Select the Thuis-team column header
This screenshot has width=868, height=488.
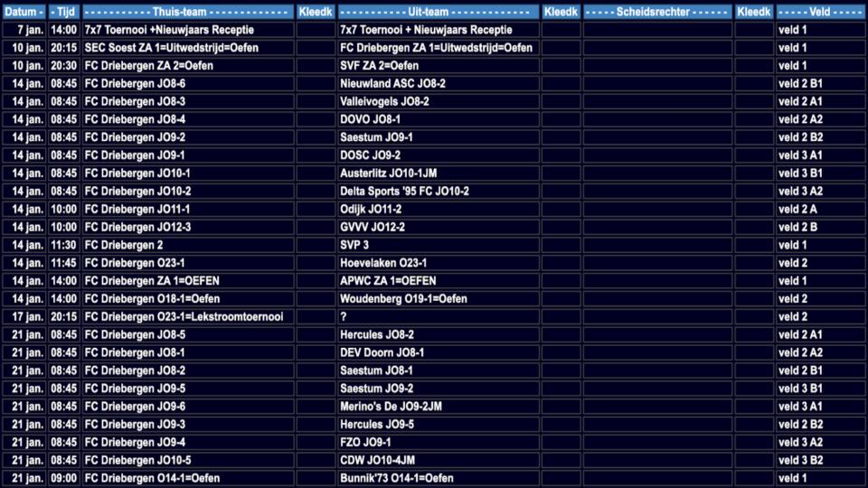tap(187, 12)
